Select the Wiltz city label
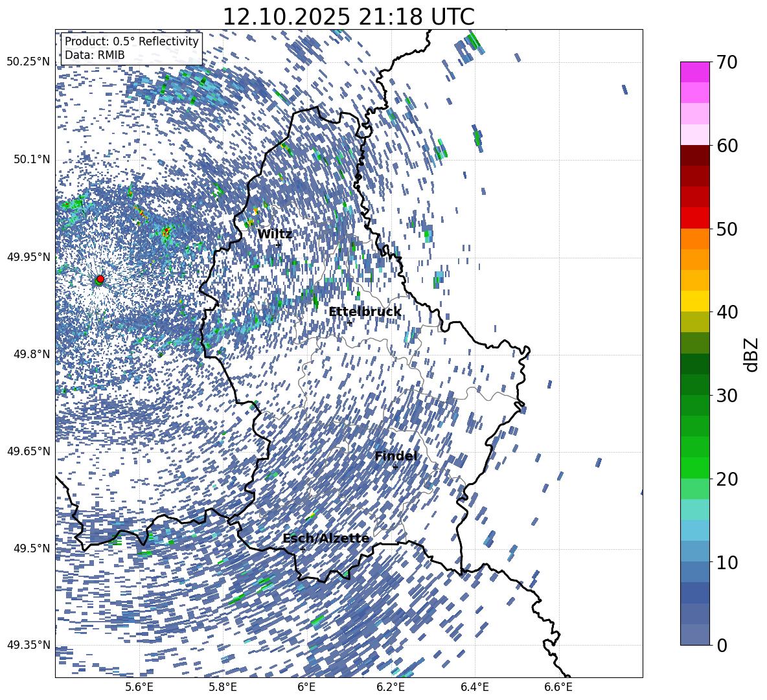Screen dimensions: 767x700 coord(275,234)
